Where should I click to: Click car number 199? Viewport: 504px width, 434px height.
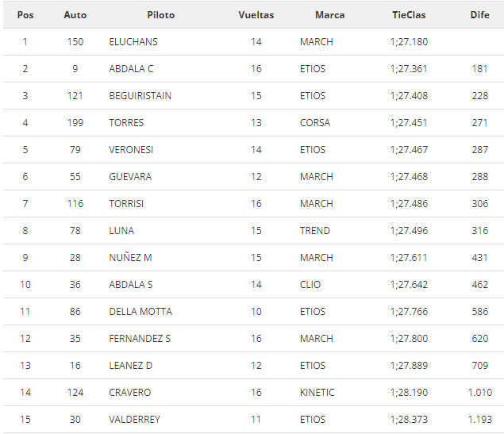click(75, 123)
